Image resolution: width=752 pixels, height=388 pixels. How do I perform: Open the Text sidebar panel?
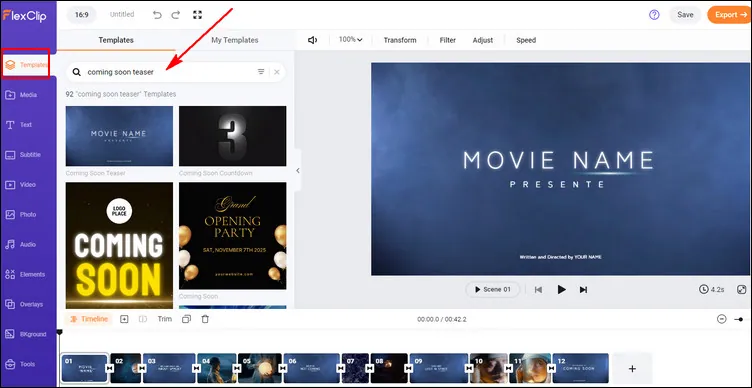point(19,125)
